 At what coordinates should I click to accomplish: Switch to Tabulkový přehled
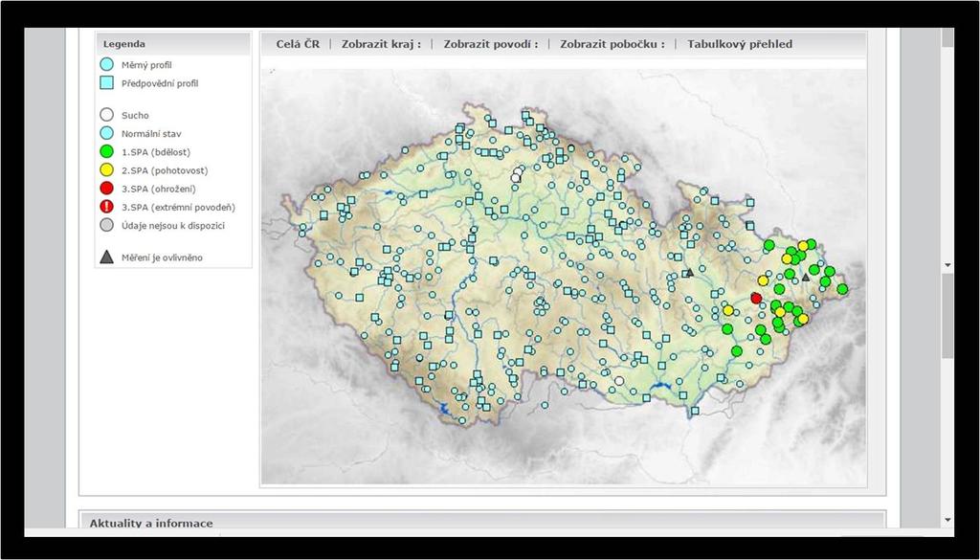[740, 44]
